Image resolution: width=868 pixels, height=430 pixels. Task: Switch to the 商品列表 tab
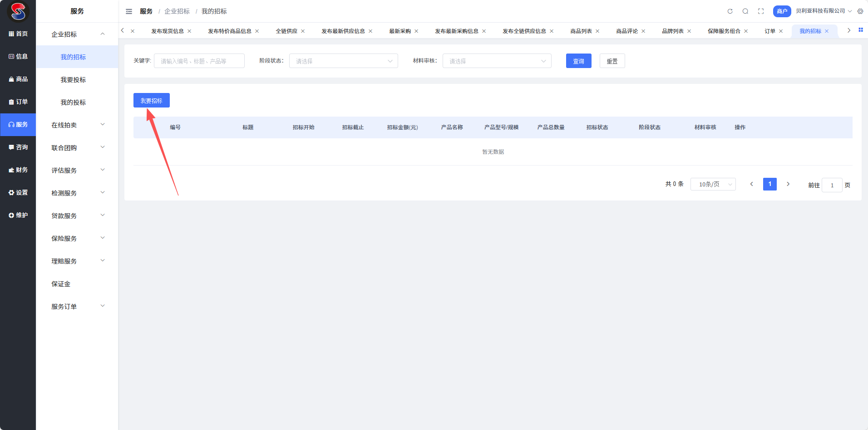[581, 31]
